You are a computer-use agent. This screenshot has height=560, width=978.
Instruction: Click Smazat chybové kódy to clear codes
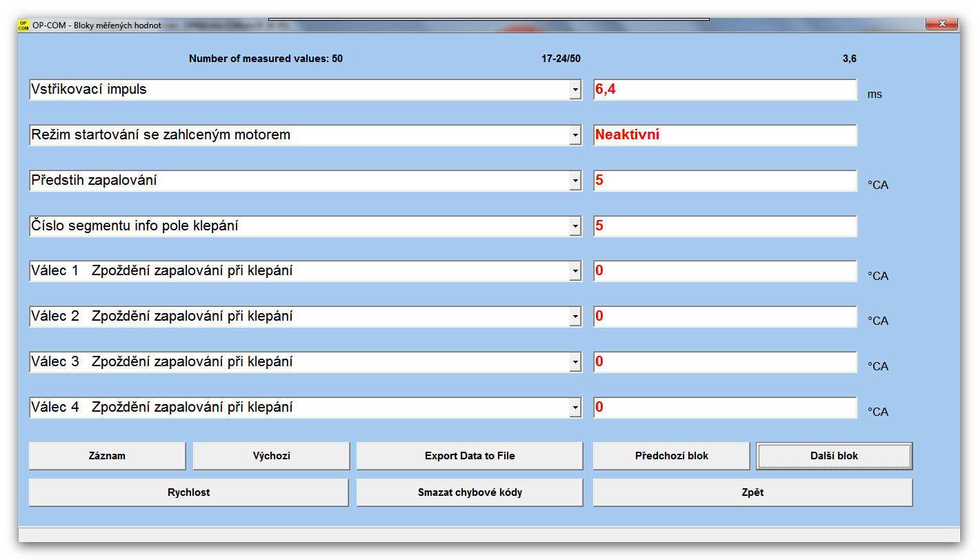click(469, 492)
